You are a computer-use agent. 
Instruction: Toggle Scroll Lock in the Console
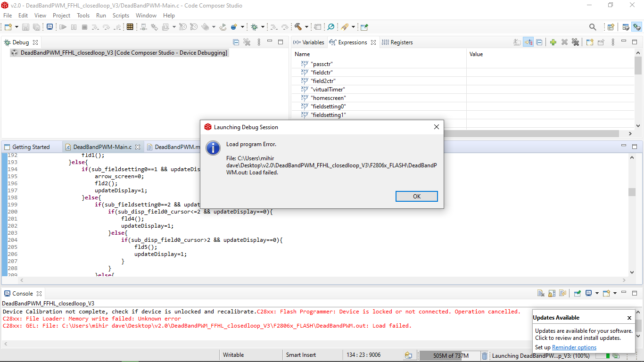point(552,293)
